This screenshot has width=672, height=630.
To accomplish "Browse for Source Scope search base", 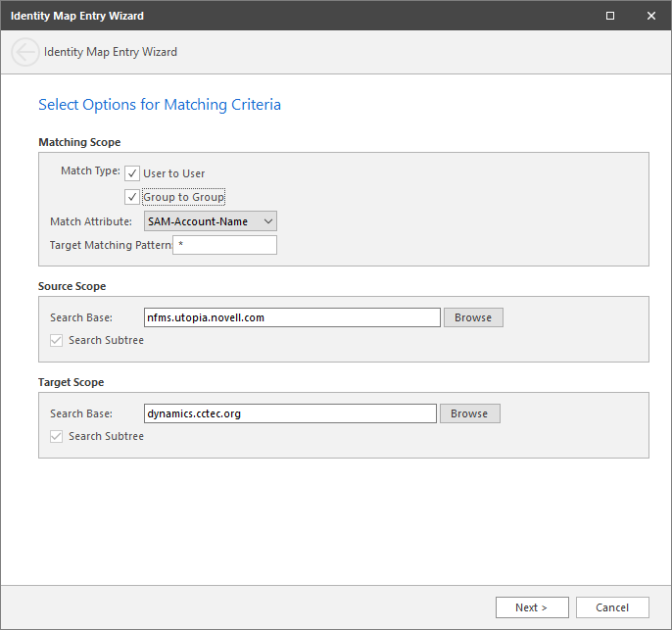I will click(473, 317).
